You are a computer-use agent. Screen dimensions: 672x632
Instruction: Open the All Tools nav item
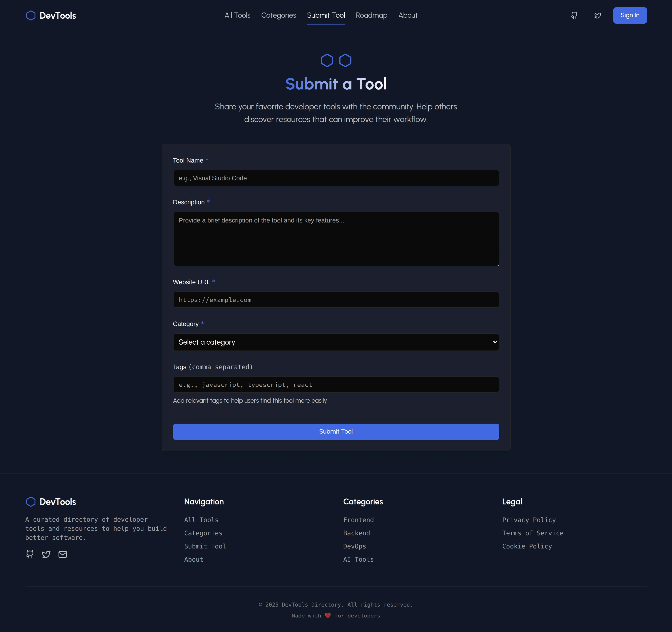pos(237,15)
